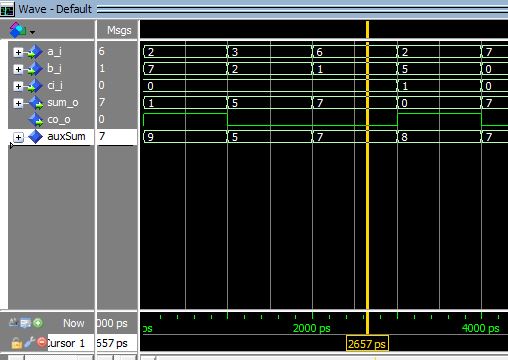Toggle short signal names icon beside Now
Image resolution: width=508 pixels, height=360 pixels.
[13, 322]
